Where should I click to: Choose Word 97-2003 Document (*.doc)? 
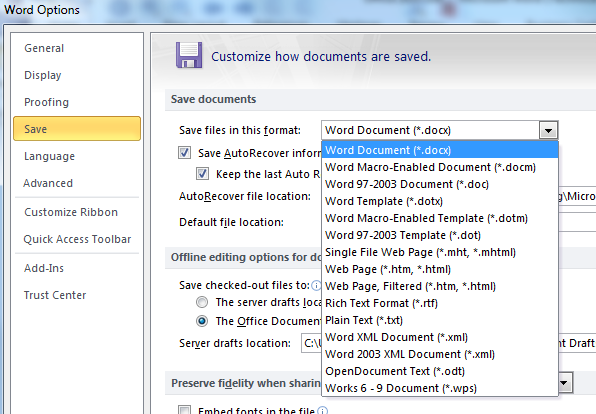pos(440,184)
